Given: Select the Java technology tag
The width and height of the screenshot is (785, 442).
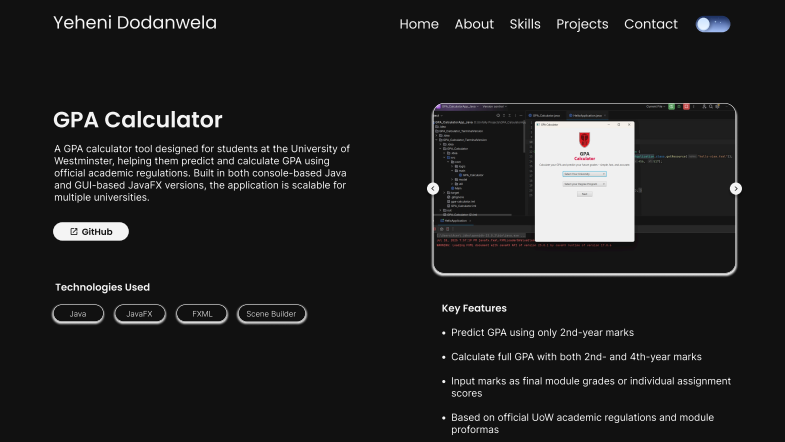Looking at the screenshot, I should 78,314.
